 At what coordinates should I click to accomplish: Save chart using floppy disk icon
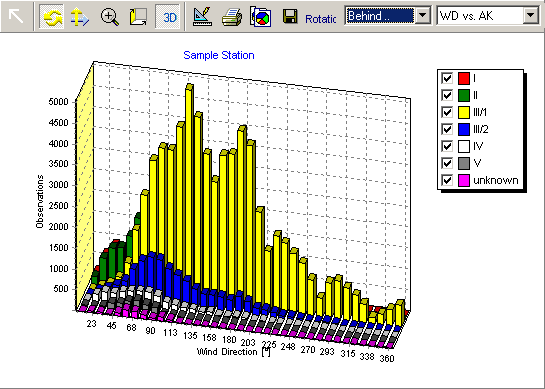[290, 17]
